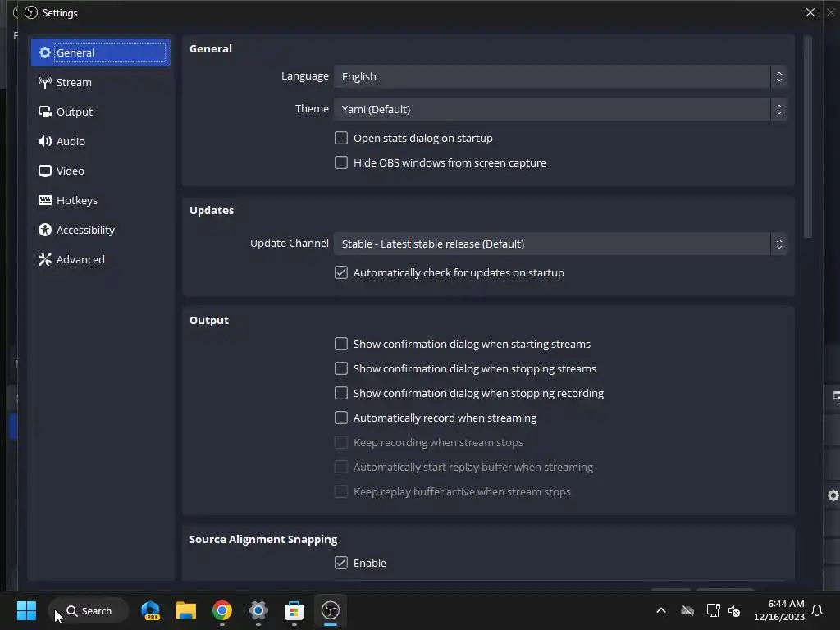Open the Hotkeys settings category
Viewport: 840px width, 630px height.
101,200
